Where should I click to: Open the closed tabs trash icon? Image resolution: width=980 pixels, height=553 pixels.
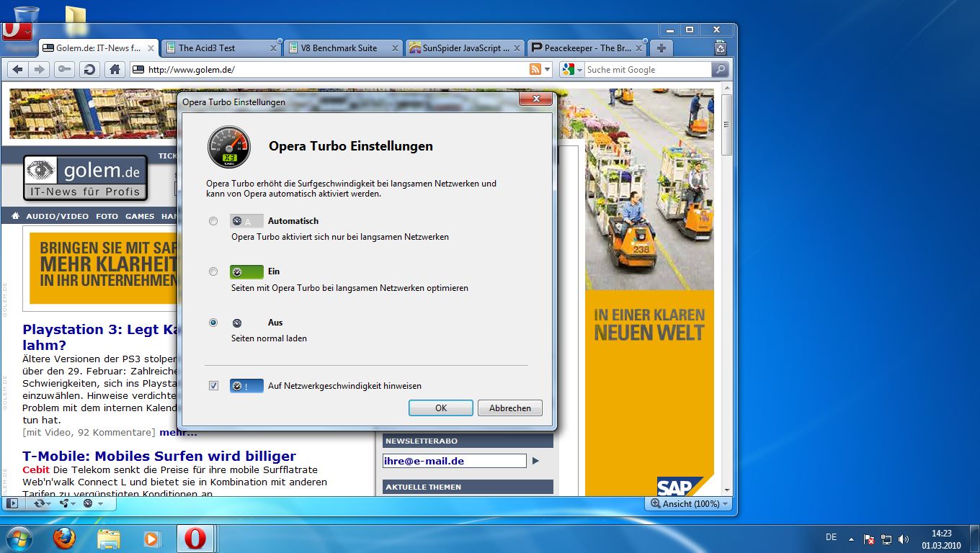pyautogui.click(x=720, y=48)
